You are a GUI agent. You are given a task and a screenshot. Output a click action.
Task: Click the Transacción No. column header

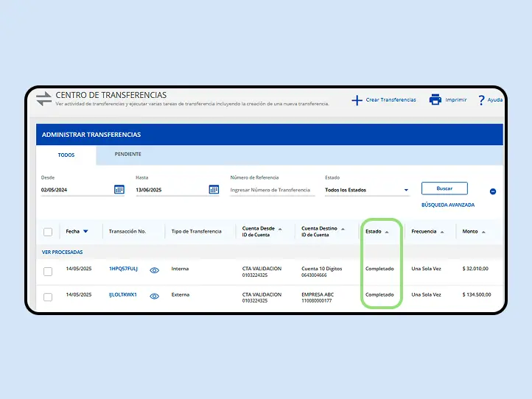click(x=127, y=232)
